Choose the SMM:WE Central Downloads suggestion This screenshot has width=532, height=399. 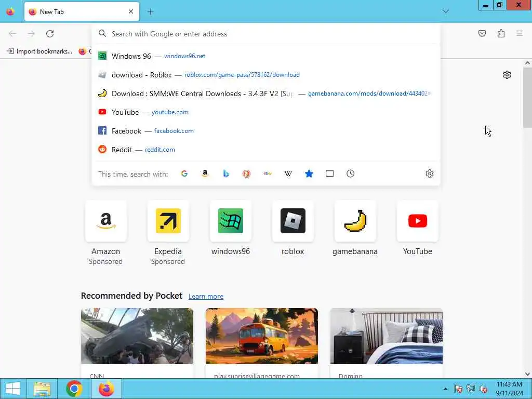click(x=267, y=94)
